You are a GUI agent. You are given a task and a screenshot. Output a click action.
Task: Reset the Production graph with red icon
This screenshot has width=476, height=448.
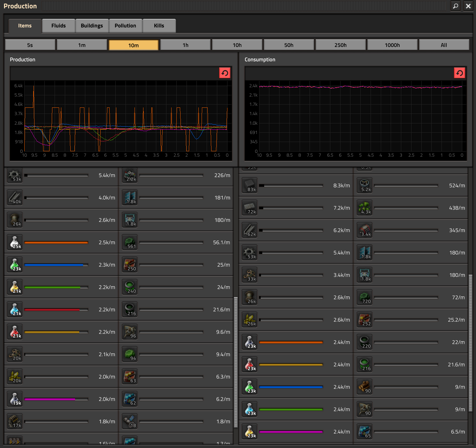click(x=225, y=73)
